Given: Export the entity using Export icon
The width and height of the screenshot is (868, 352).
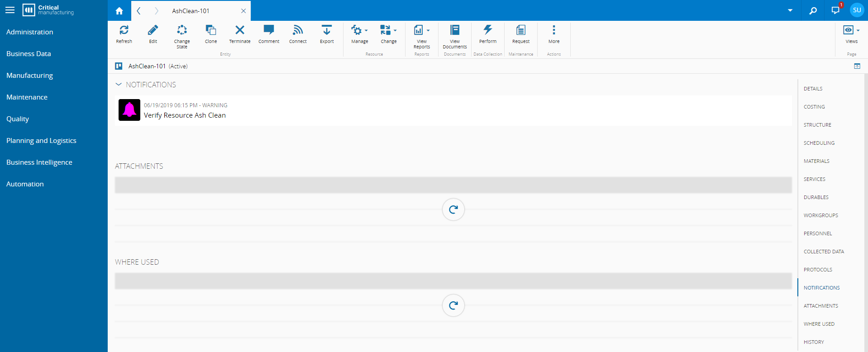Looking at the screenshot, I should click(327, 30).
